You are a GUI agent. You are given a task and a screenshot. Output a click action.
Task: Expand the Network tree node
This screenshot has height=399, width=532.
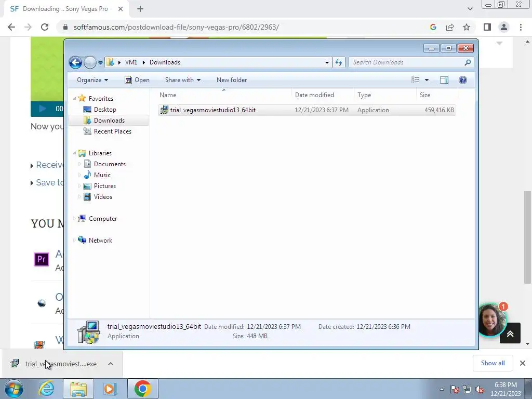coord(74,240)
